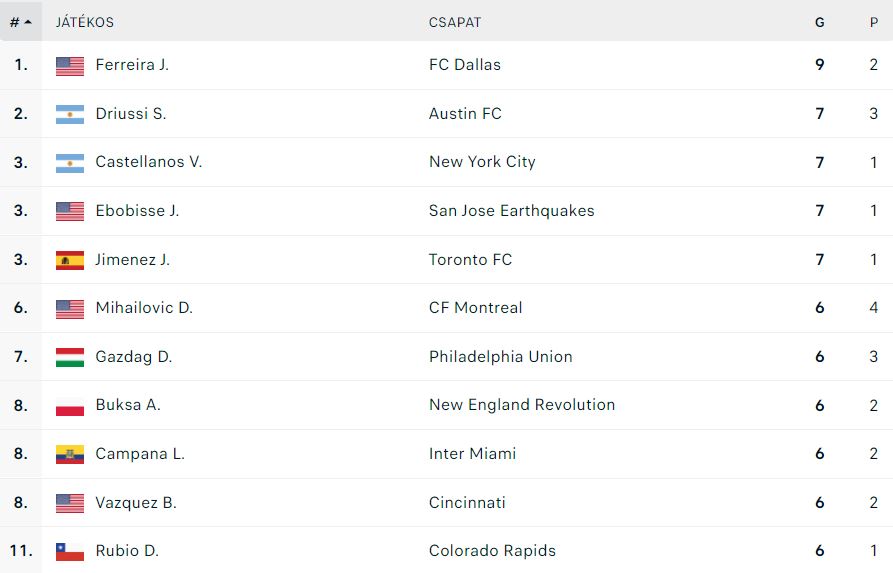This screenshot has height=573, width=893.
Task: Click the Spain flag beside Jimenez J.
Action: 69,260
